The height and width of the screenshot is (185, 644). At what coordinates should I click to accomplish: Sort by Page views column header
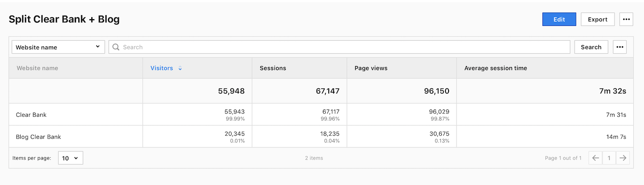coord(371,68)
